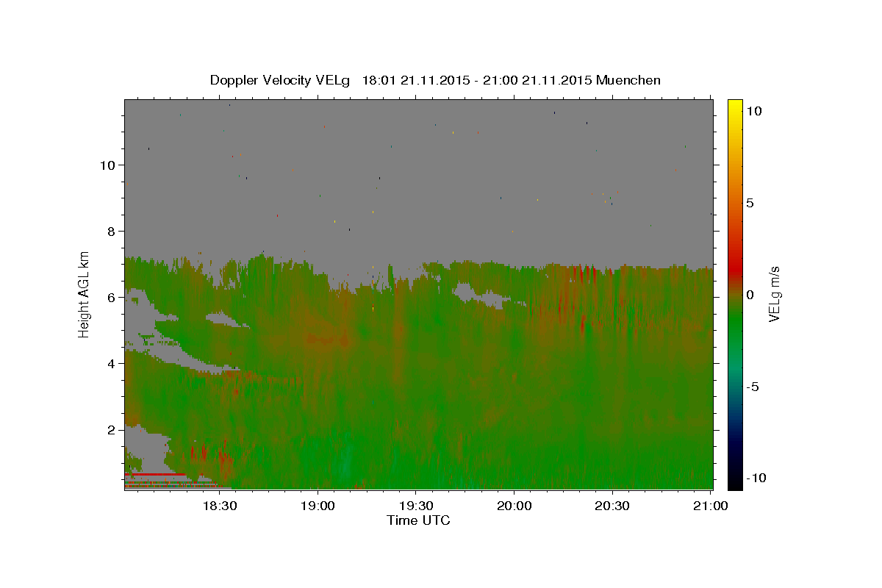Click the 21:00 time tick label
This screenshot has height=588, width=882.
click(710, 506)
